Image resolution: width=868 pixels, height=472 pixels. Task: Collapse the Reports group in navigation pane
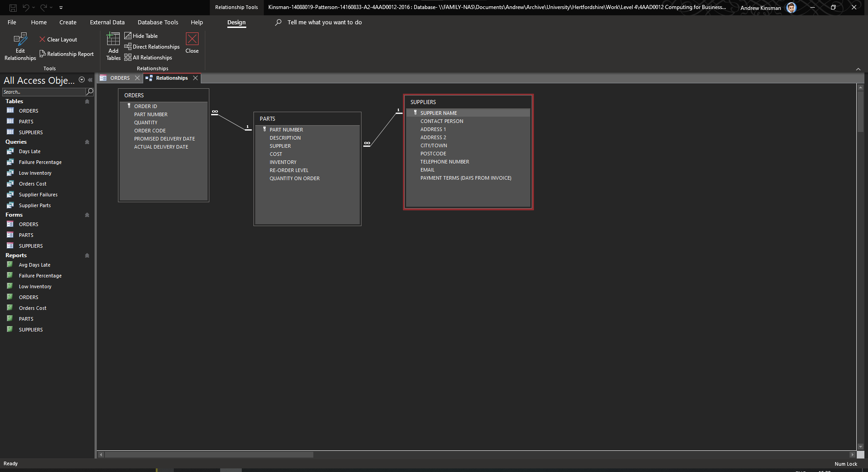[x=87, y=255]
